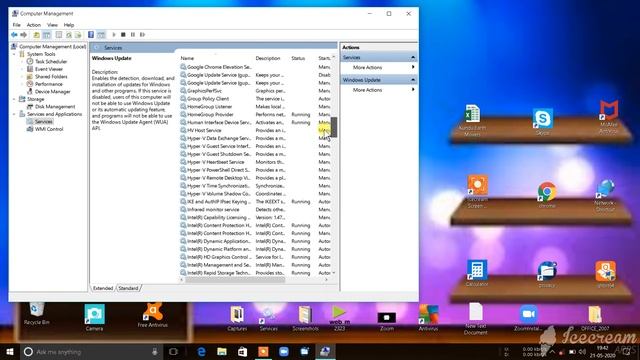The width and height of the screenshot is (640, 360).
Task: Collapse the Storage tree node
Action: [x=14, y=99]
